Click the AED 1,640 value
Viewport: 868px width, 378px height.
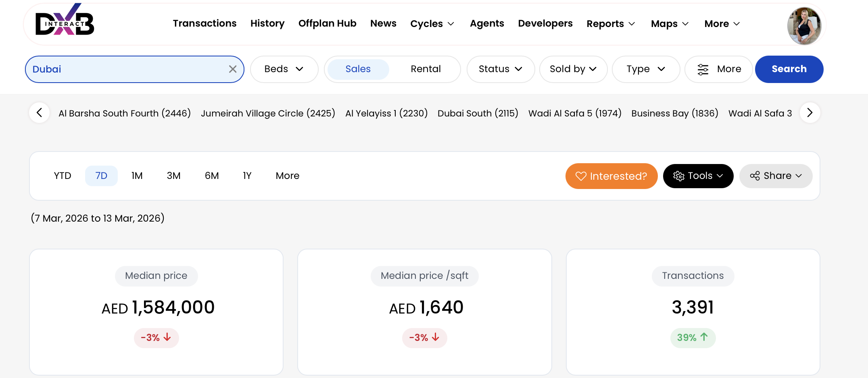tap(426, 307)
